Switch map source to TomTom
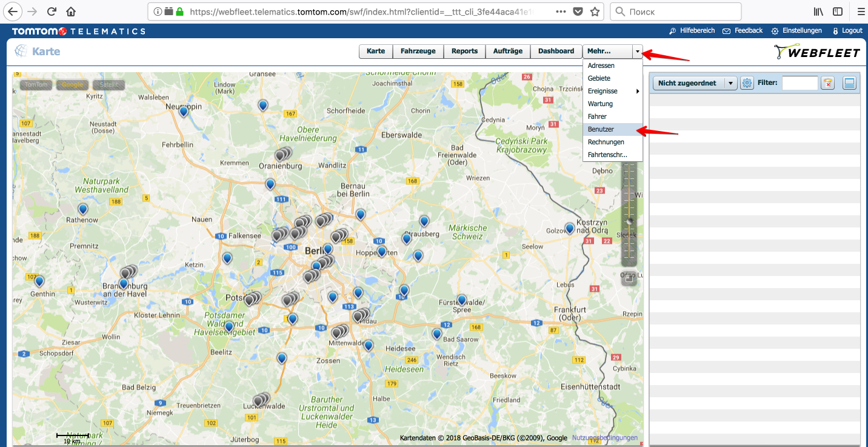 point(36,85)
